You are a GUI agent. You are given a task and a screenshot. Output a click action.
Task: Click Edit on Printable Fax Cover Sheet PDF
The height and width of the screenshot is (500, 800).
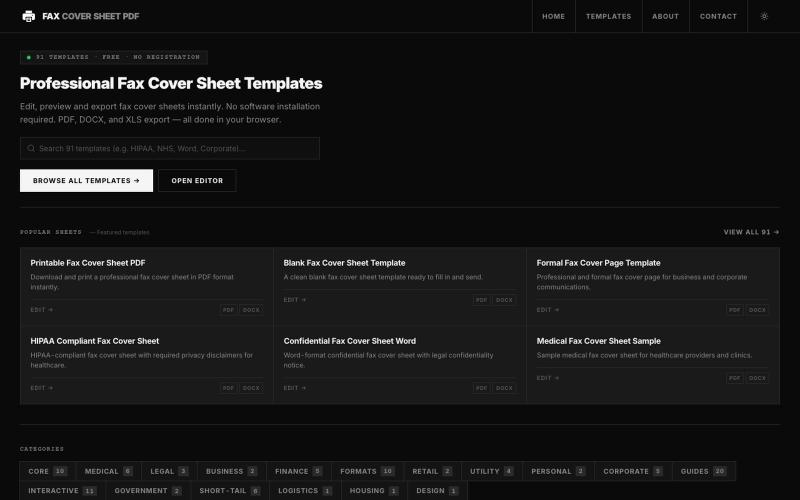[41, 310]
